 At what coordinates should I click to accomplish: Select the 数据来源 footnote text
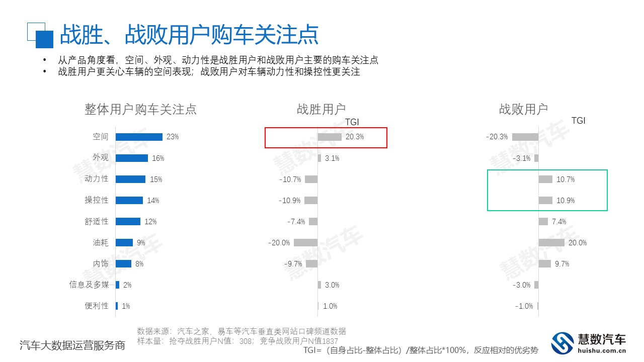(242, 331)
